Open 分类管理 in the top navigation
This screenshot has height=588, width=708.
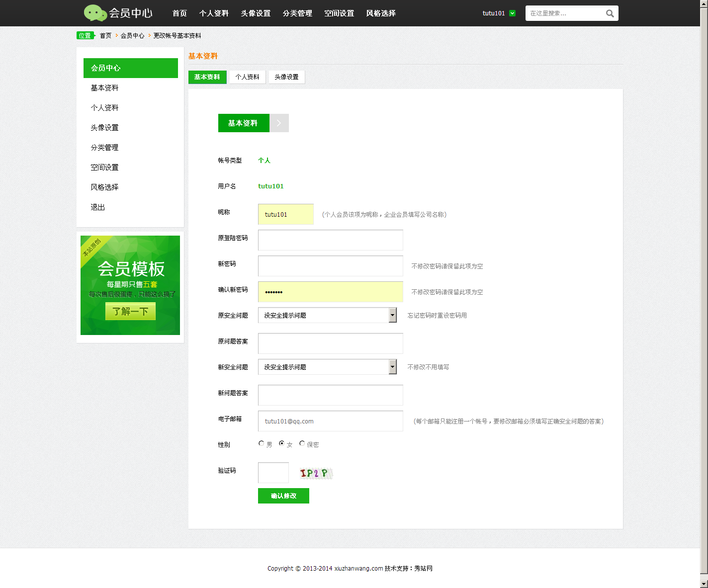point(297,13)
